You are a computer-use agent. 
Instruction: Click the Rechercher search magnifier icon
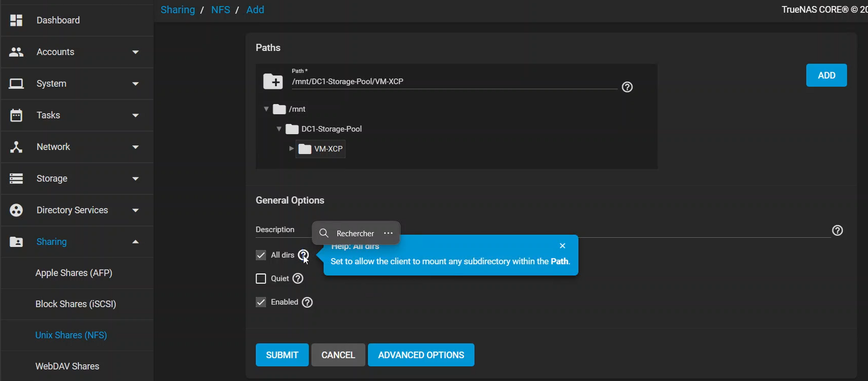[324, 233]
